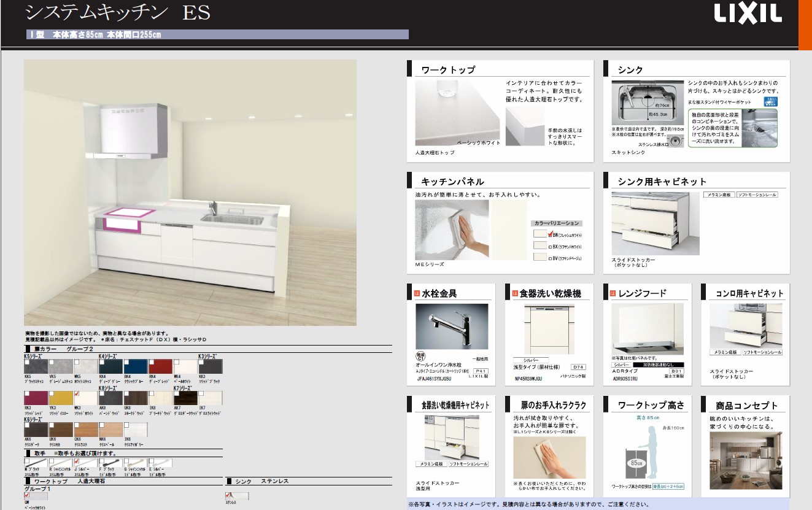Tick the VK5 グレージュスタッコ checkbox
The height and width of the screenshot is (510, 812).
pos(52,362)
